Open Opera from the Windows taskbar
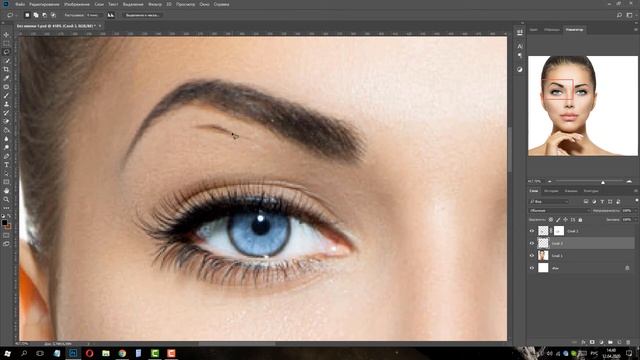Screen dimensions: 640x360 89,353
